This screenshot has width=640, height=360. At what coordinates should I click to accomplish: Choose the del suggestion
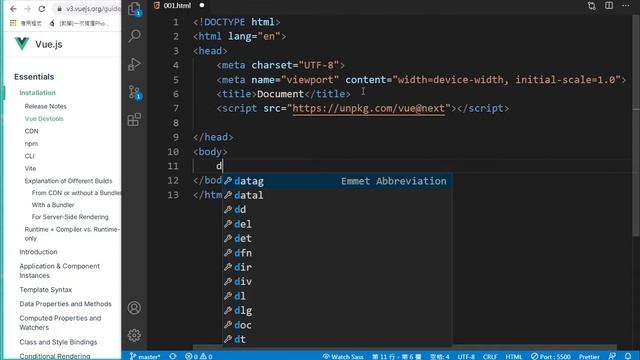click(337, 224)
